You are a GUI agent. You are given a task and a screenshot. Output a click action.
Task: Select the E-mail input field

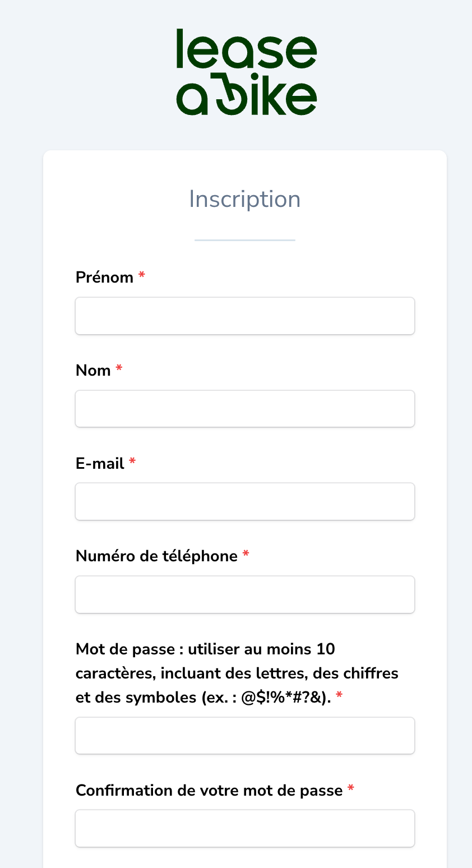coord(245,501)
